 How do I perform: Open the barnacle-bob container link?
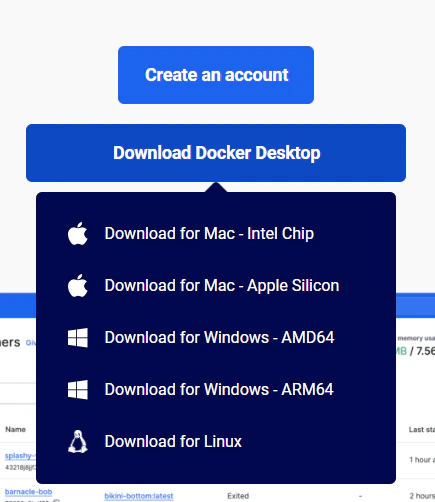click(x=28, y=492)
